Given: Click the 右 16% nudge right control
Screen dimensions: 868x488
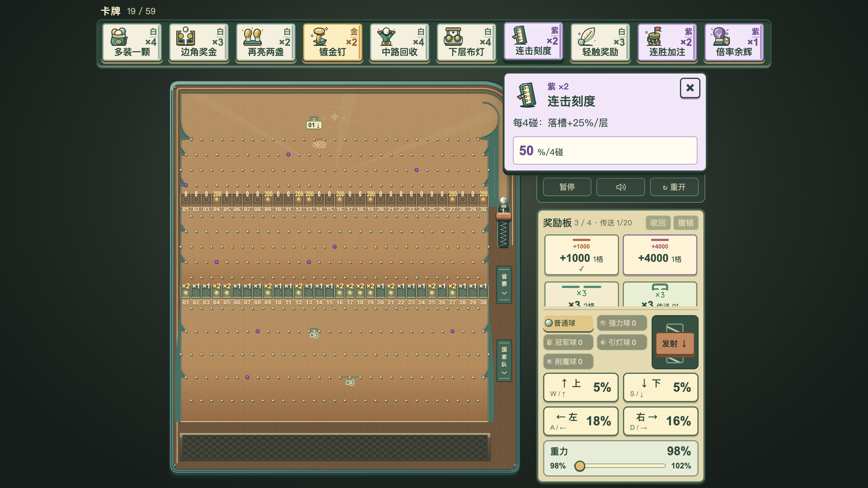Looking at the screenshot, I should (x=660, y=421).
